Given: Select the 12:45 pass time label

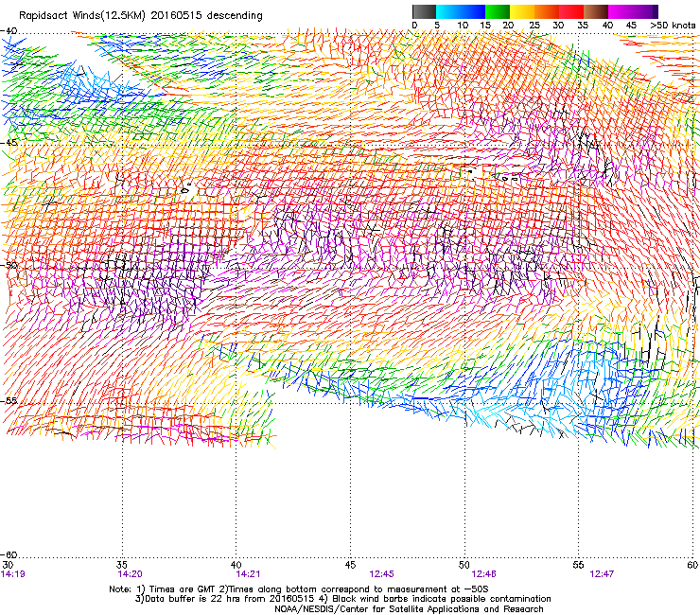Looking at the screenshot, I should (382, 574).
